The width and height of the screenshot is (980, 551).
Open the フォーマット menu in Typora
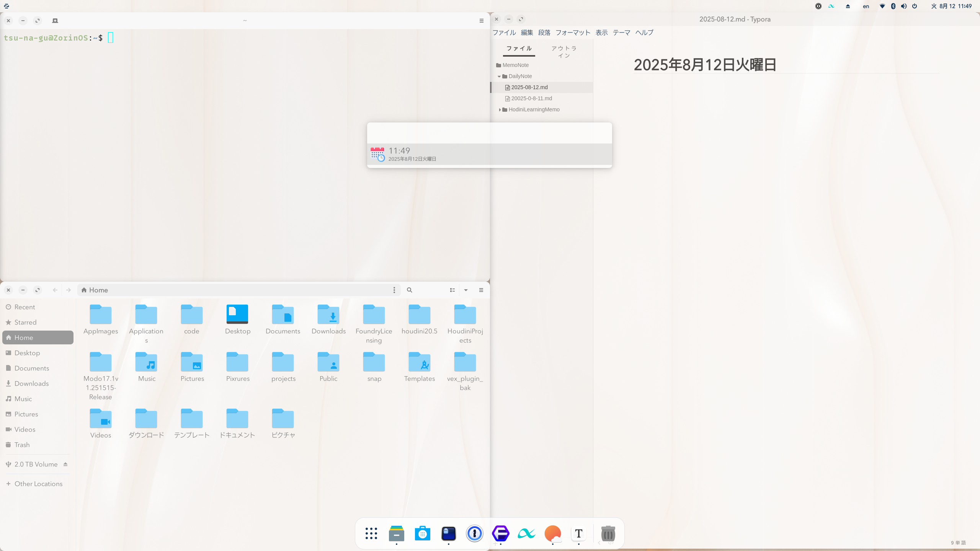[x=572, y=33]
